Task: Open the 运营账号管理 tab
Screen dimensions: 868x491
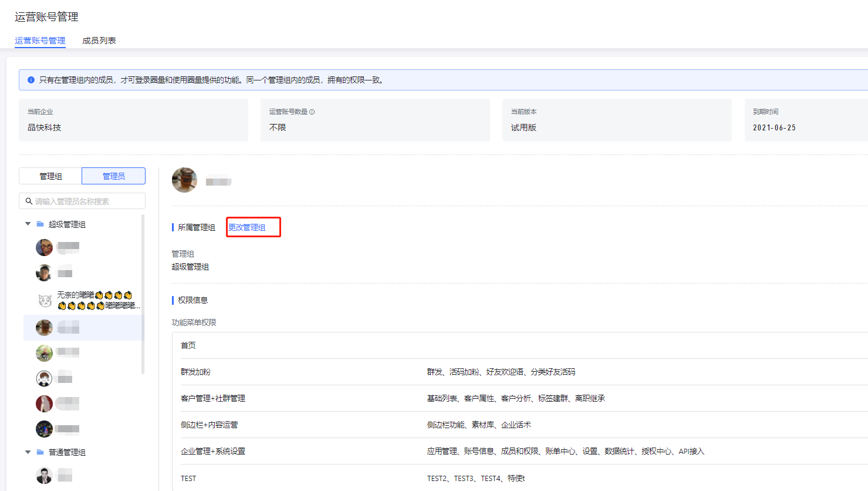Action: click(x=40, y=41)
